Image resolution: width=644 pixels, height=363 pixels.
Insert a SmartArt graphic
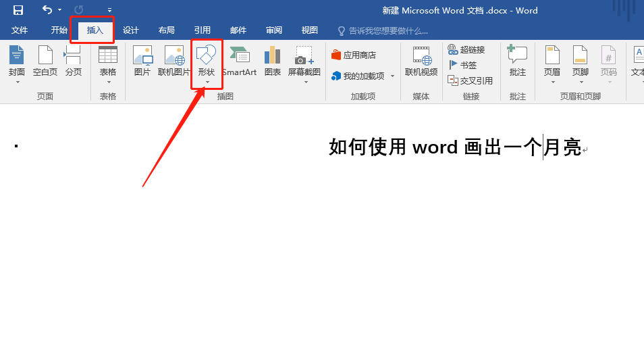click(x=240, y=61)
